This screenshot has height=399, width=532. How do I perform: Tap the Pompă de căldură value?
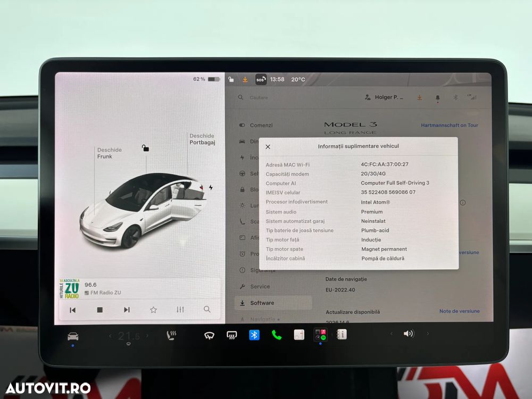(383, 259)
